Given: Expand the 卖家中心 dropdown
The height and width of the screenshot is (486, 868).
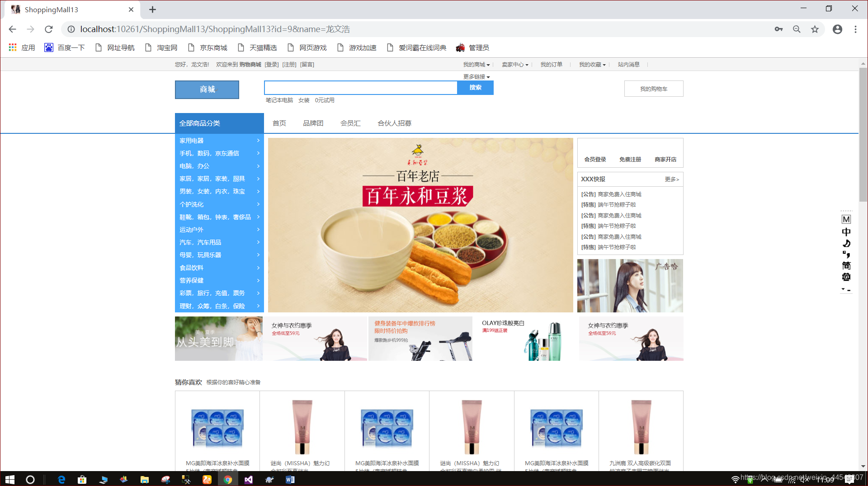Looking at the screenshot, I should coord(514,64).
